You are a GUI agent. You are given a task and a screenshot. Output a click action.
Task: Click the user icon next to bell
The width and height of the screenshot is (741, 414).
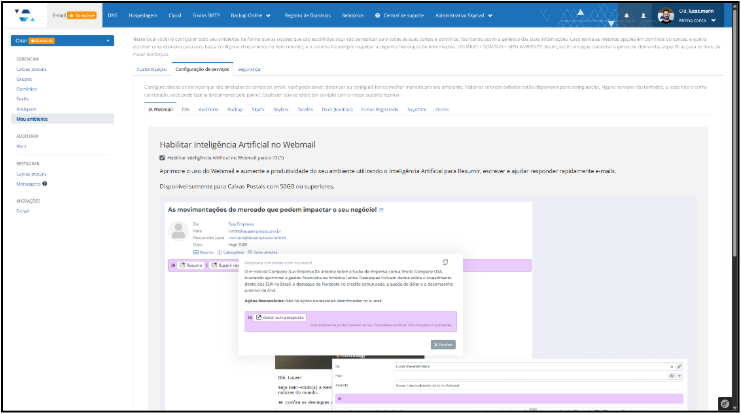coord(643,16)
